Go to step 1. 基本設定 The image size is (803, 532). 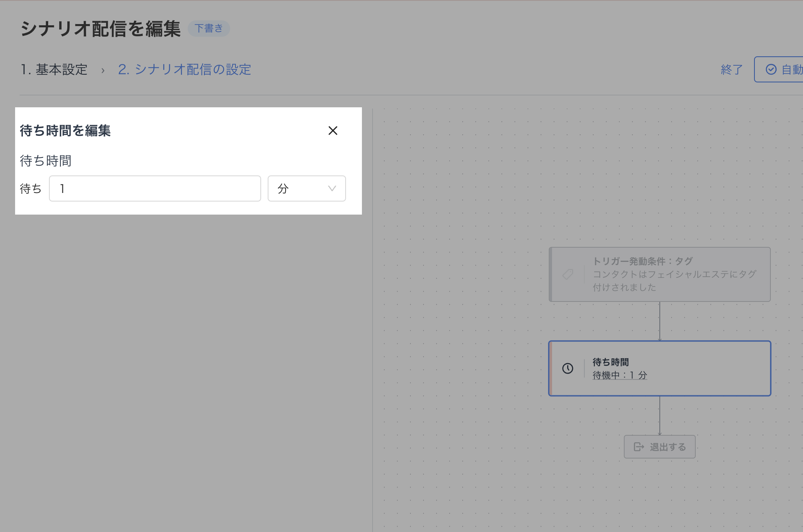[54, 69]
